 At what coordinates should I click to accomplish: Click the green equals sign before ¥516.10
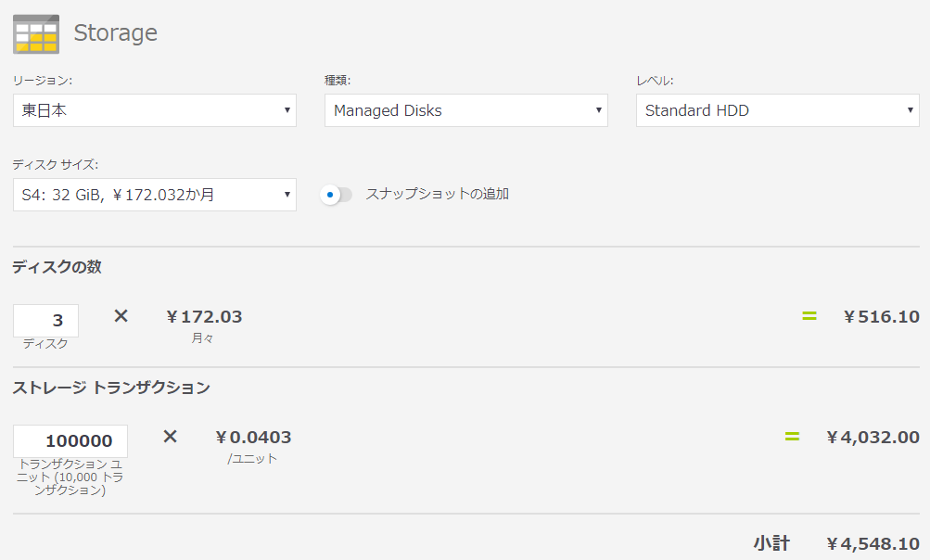pyautogui.click(x=809, y=316)
